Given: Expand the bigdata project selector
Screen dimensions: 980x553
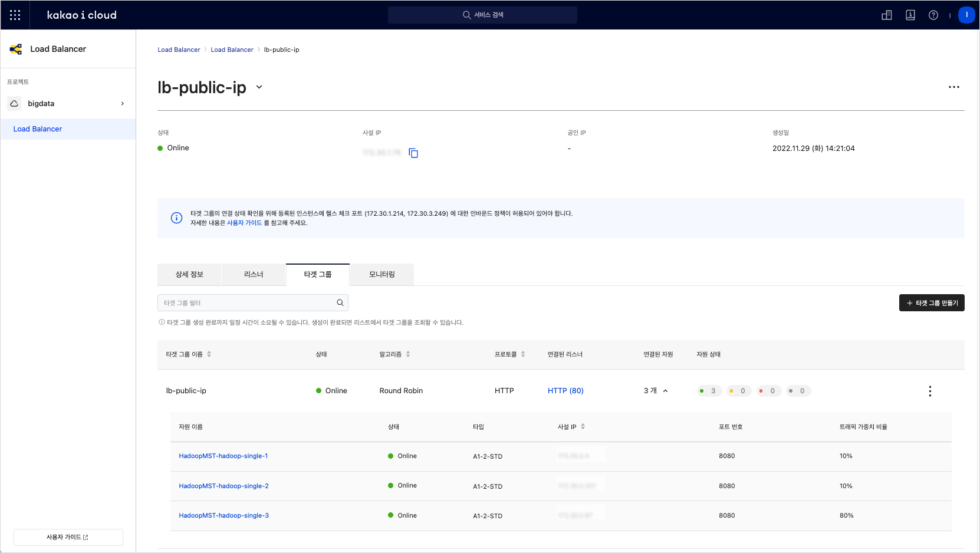Looking at the screenshot, I should click(x=123, y=104).
